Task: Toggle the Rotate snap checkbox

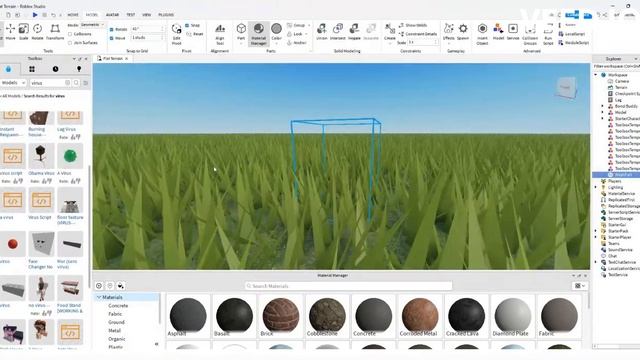Action: (x=111, y=29)
